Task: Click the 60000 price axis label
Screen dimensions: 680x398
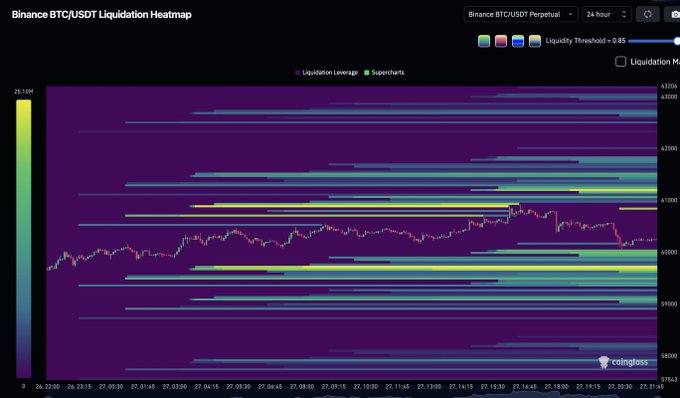Action: click(x=669, y=252)
